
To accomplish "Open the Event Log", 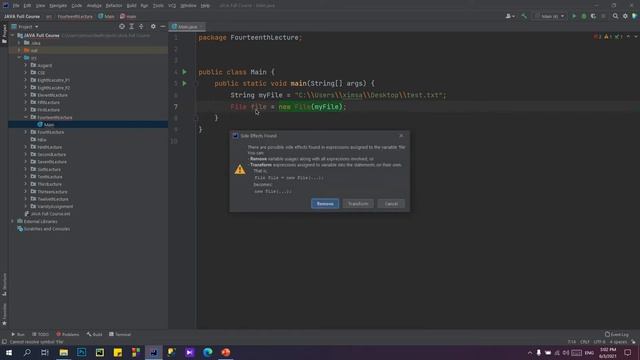I will [617, 334].
